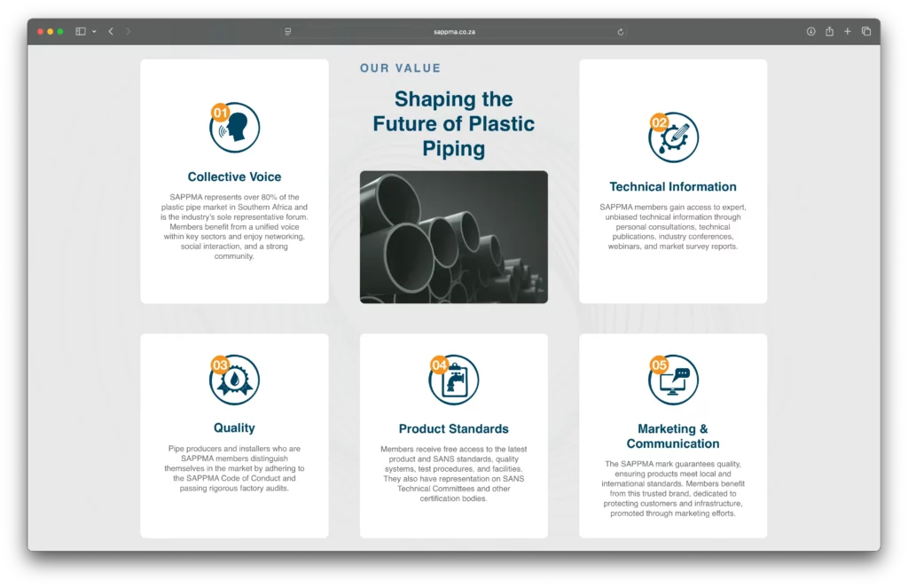The height and width of the screenshot is (588, 908).
Task: Click the Product Standards heading
Action: [x=454, y=429]
